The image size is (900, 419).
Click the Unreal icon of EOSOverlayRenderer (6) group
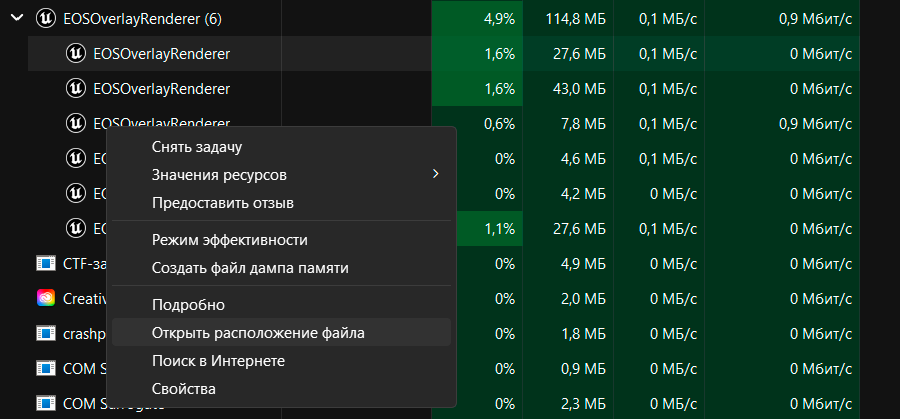(x=45, y=17)
